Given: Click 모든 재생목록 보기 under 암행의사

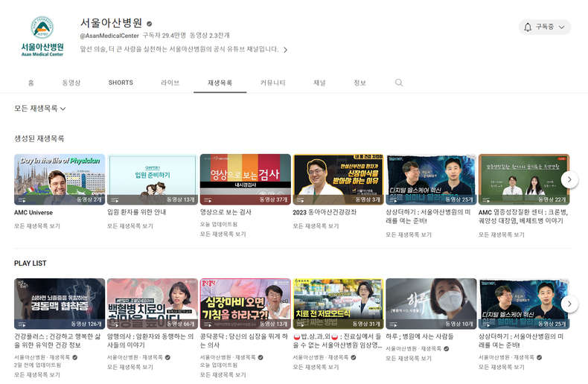Looking at the screenshot, I should (130, 367).
